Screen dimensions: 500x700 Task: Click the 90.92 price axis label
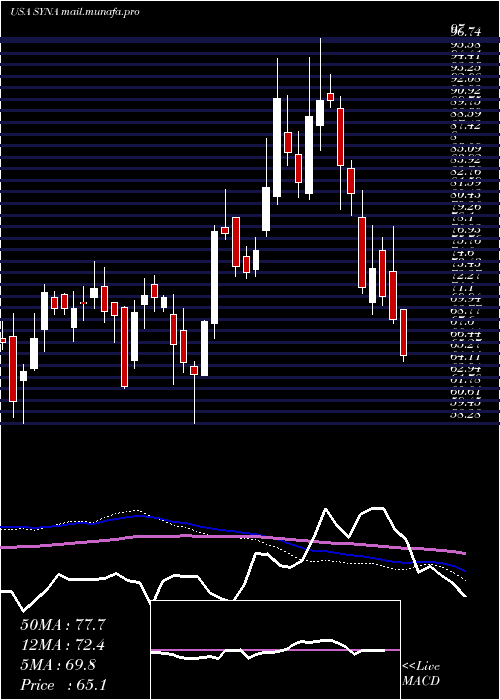466,89
